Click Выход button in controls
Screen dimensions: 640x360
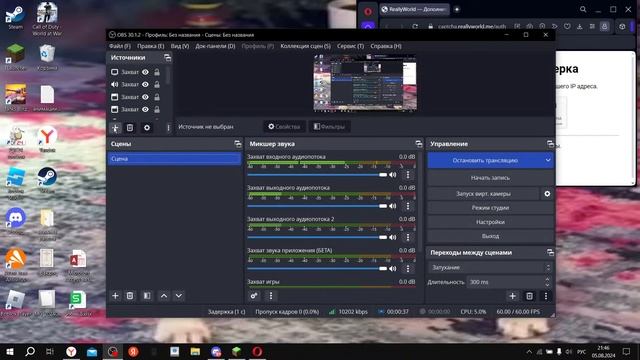coord(490,236)
